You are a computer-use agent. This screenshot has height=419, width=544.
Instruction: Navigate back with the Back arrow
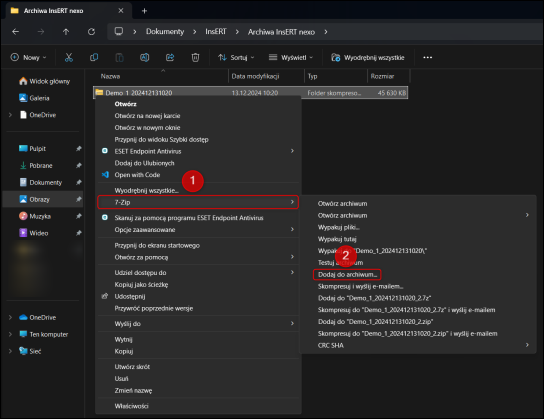click(x=15, y=32)
